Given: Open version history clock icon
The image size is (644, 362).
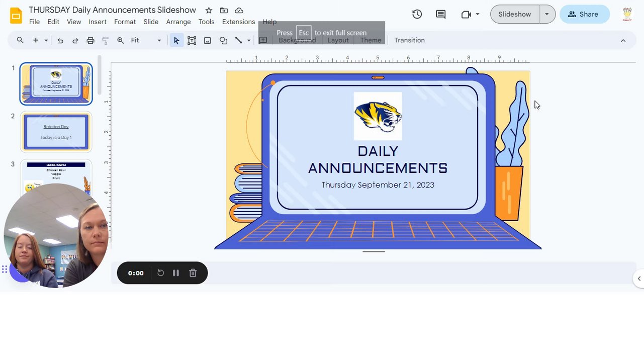Looking at the screenshot, I should [417, 14].
